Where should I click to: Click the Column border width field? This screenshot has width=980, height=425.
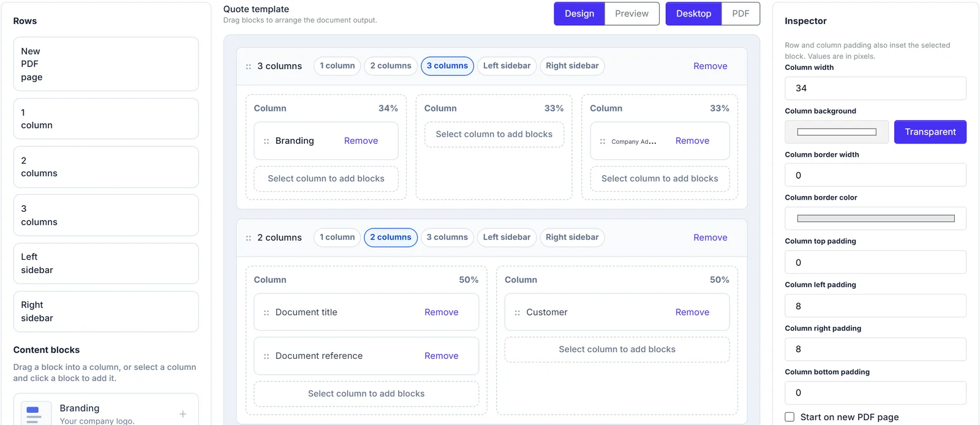click(875, 175)
